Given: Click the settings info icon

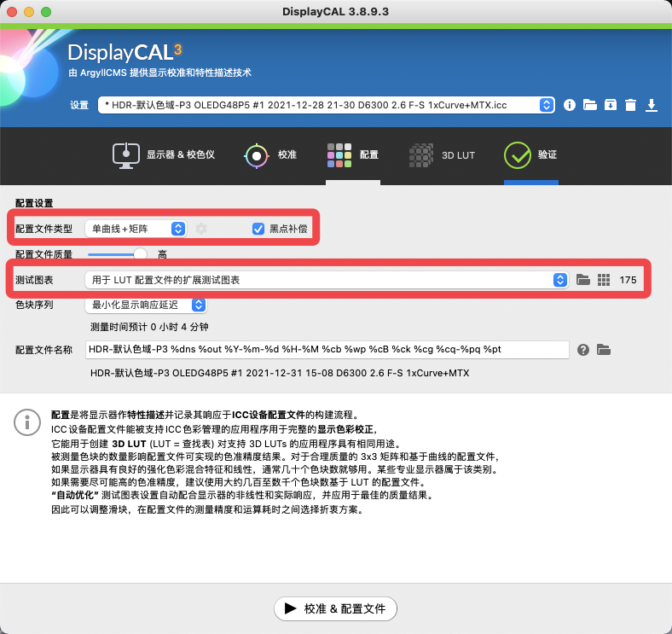Looking at the screenshot, I should coord(569,105).
